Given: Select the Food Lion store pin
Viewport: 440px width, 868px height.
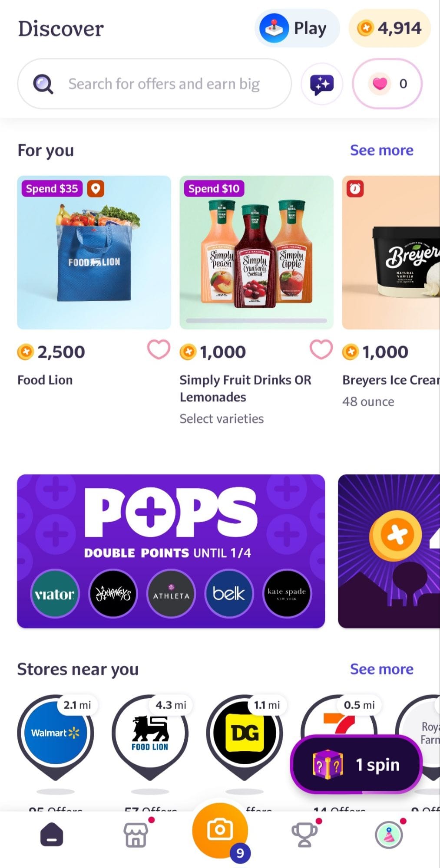Looking at the screenshot, I should pyautogui.click(x=150, y=733).
